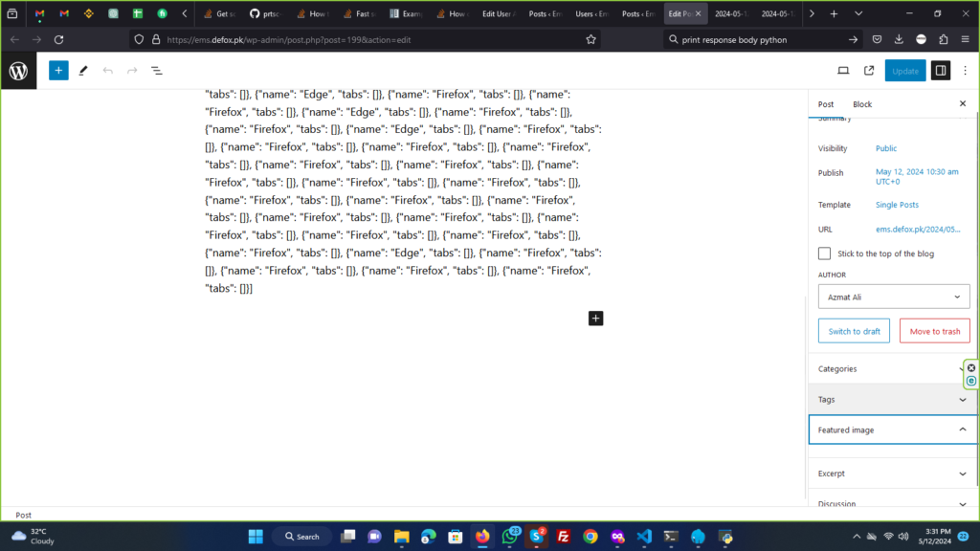Check Stick to the top of blog
980x551 pixels.
(825, 253)
